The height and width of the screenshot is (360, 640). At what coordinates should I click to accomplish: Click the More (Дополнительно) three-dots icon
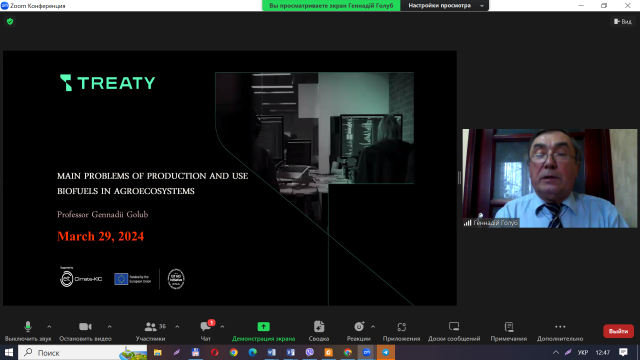point(560,327)
